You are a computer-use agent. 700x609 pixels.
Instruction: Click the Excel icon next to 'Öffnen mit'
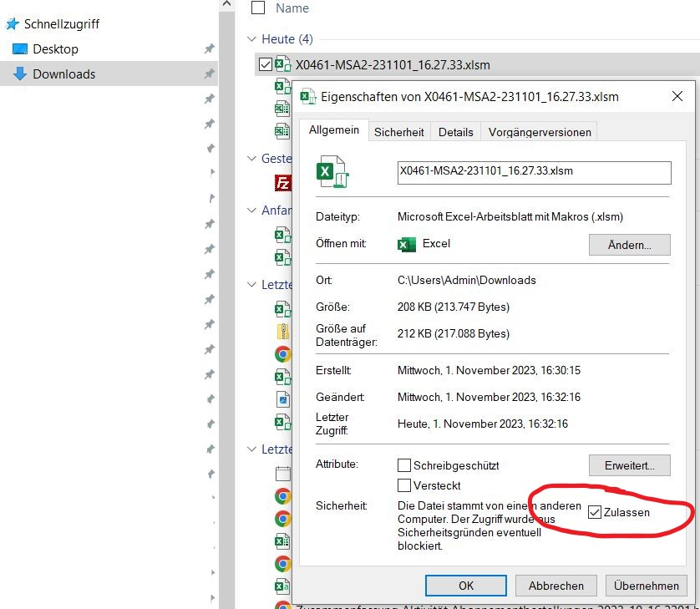(x=407, y=244)
